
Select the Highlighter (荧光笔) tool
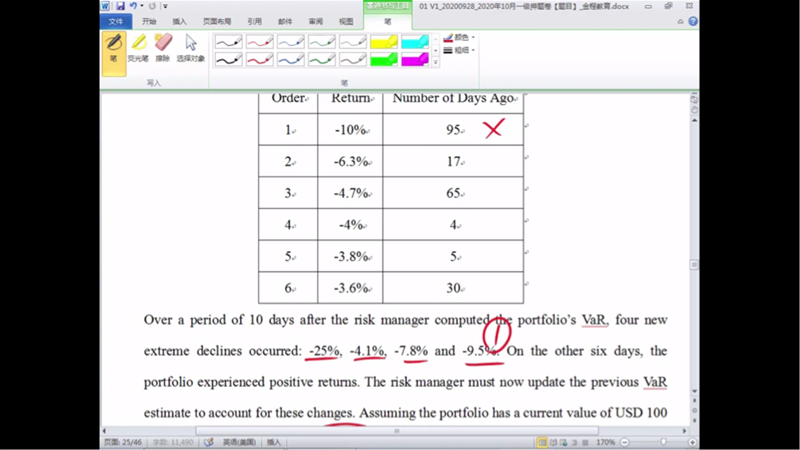click(139, 47)
